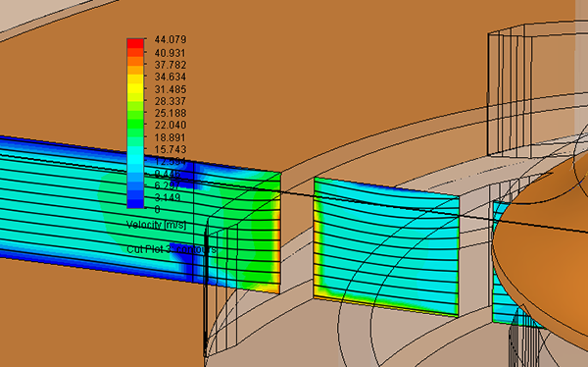Click the 22.040 legend value

pyautogui.click(x=171, y=125)
